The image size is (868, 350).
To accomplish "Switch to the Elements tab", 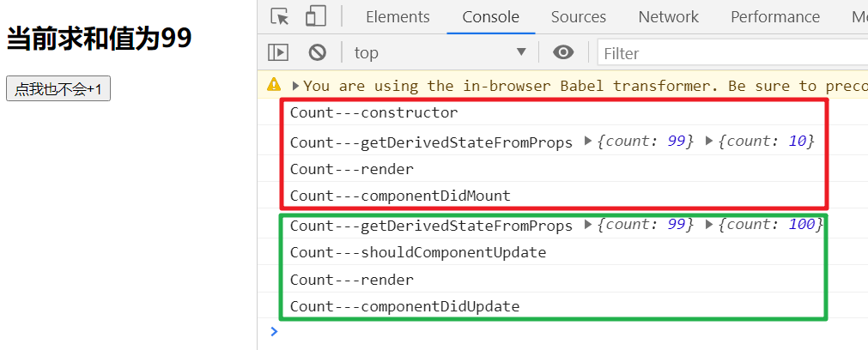I will coord(398,17).
